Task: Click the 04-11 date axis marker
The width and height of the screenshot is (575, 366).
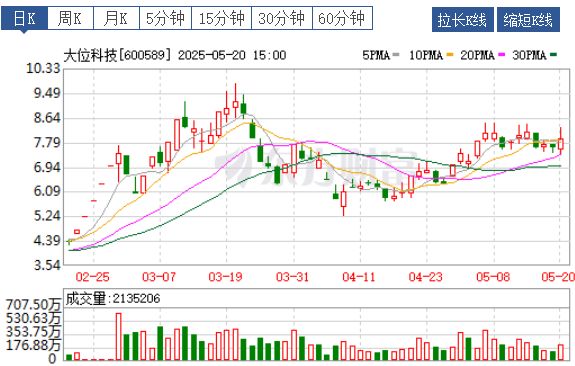Action: click(x=359, y=277)
